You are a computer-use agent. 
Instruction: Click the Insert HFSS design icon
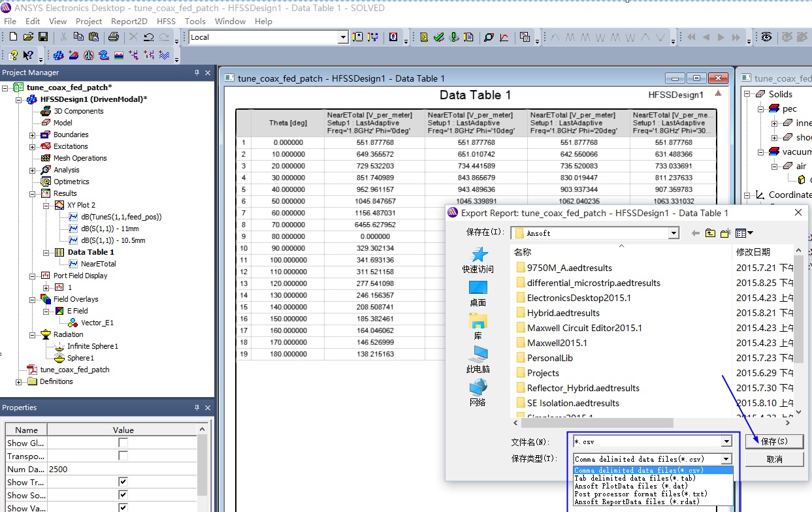point(58,55)
